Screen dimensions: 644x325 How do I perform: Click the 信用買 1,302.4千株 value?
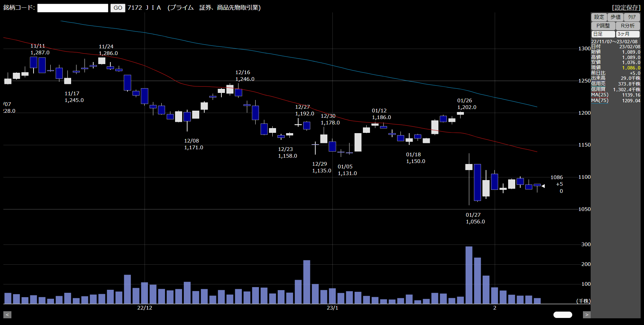click(627, 90)
